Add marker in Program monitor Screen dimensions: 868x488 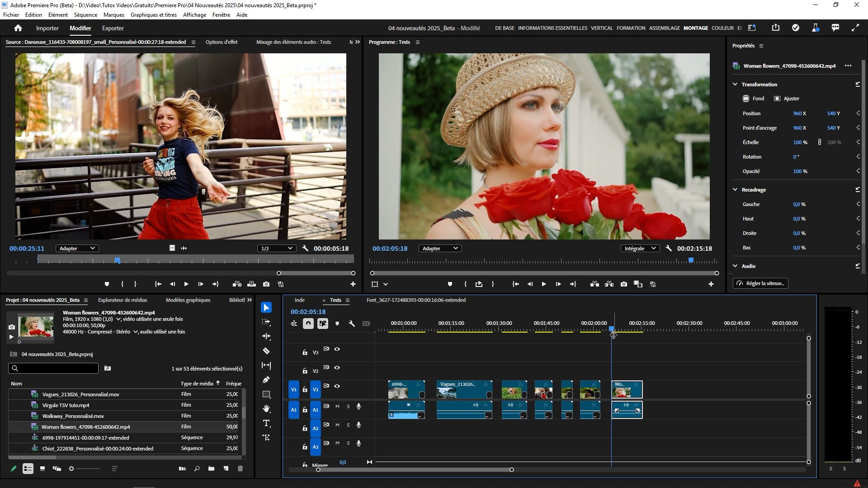tap(450, 284)
